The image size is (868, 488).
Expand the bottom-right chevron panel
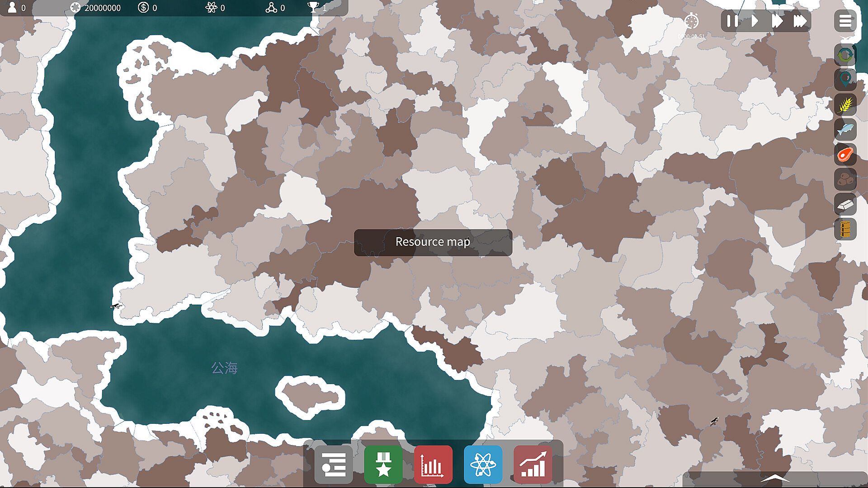(x=775, y=479)
